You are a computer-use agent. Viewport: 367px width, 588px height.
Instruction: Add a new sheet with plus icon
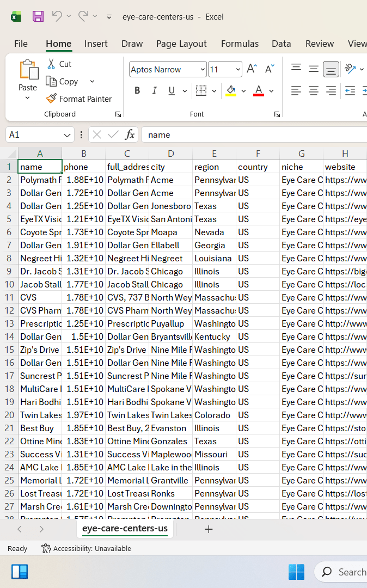pyautogui.click(x=209, y=529)
